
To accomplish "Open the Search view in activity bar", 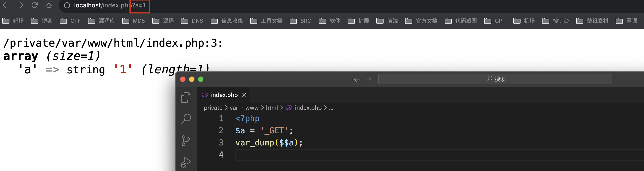I will pyautogui.click(x=186, y=119).
